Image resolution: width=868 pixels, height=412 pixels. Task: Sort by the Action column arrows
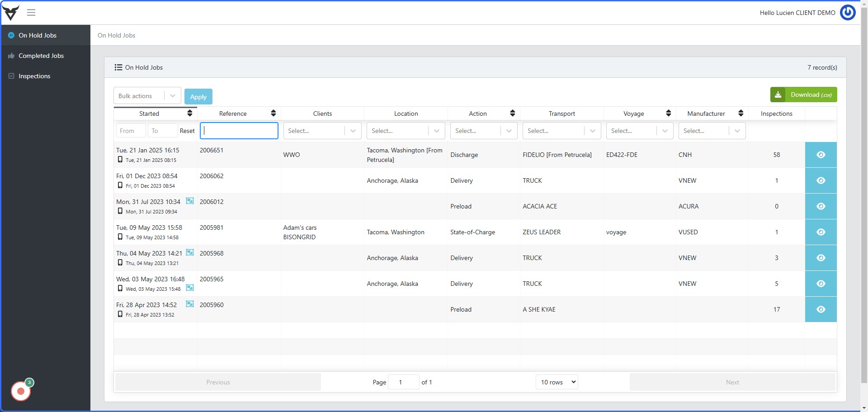point(513,113)
